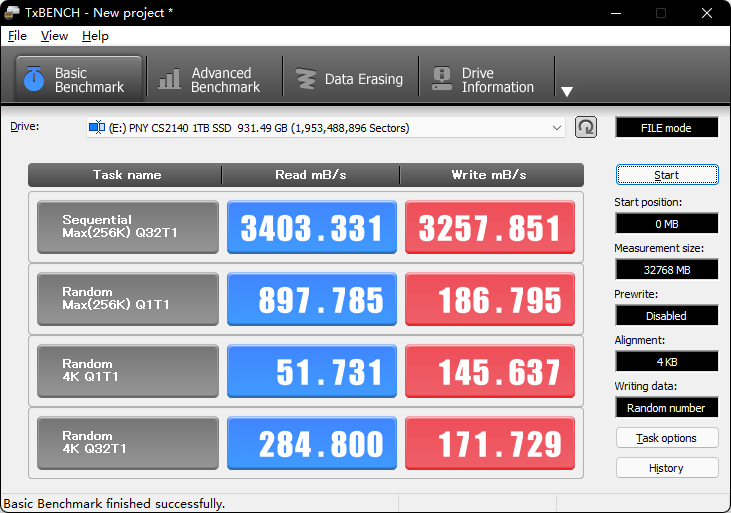Click the Task name column header

125,175
